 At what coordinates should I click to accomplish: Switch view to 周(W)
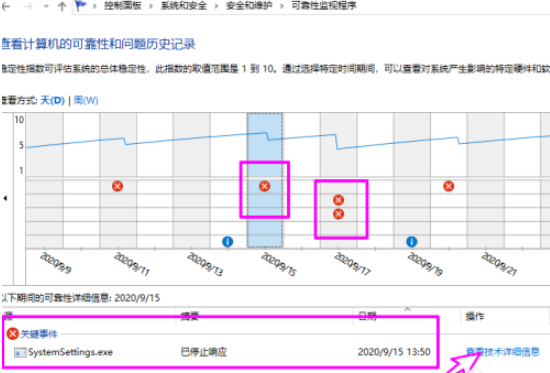(x=86, y=100)
